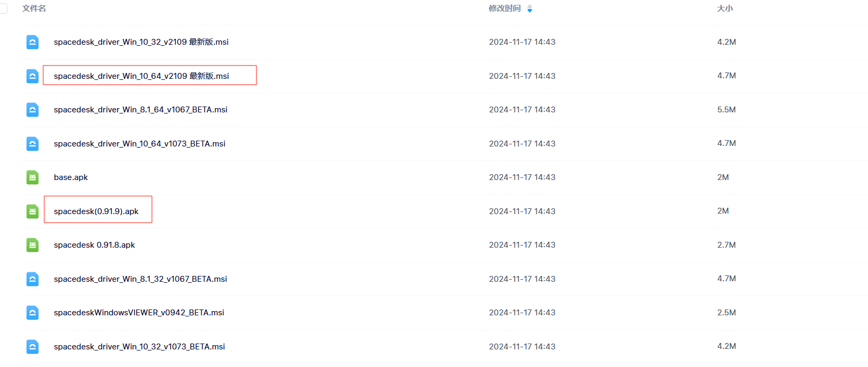Image resolution: width=868 pixels, height=367 pixels.
Task: Click the 修改时间 column header
Action: point(504,9)
